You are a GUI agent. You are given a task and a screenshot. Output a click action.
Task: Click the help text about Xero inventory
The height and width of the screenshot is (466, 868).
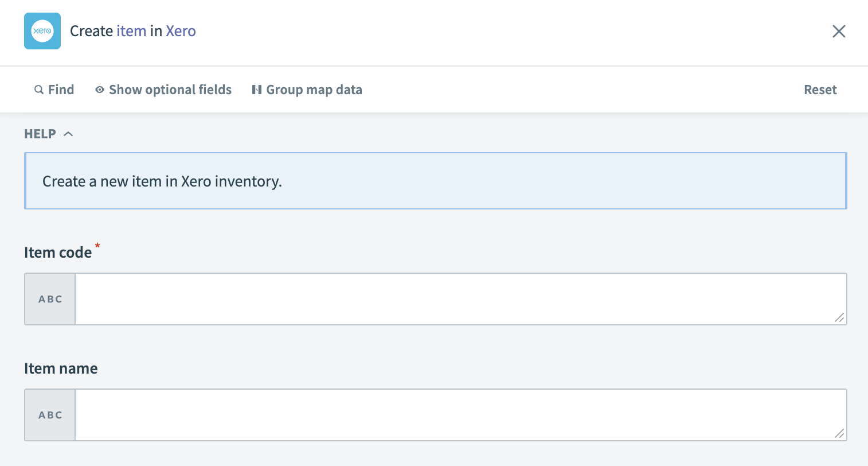tap(162, 181)
